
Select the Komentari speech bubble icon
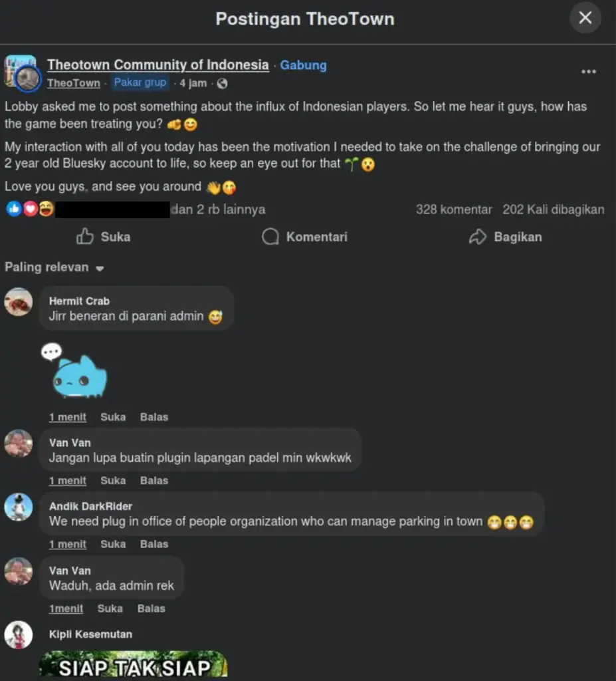pyautogui.click(x=270, y=237)
